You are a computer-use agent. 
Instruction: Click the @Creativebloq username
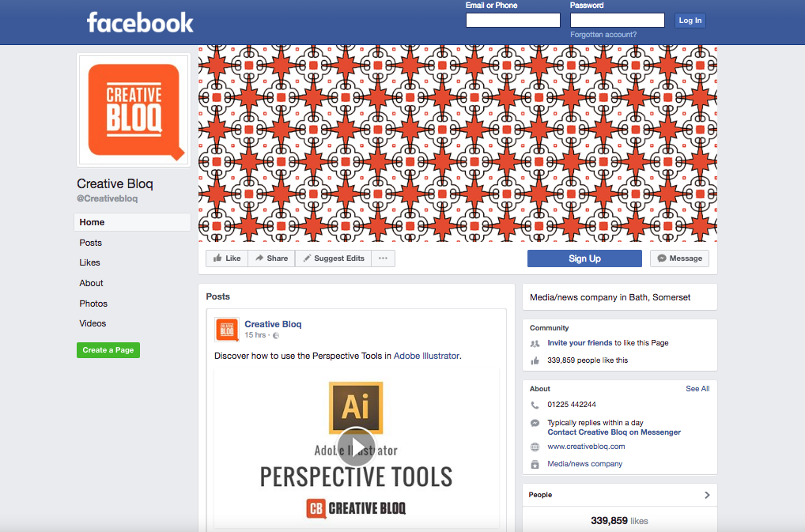[x=108, y=198]
